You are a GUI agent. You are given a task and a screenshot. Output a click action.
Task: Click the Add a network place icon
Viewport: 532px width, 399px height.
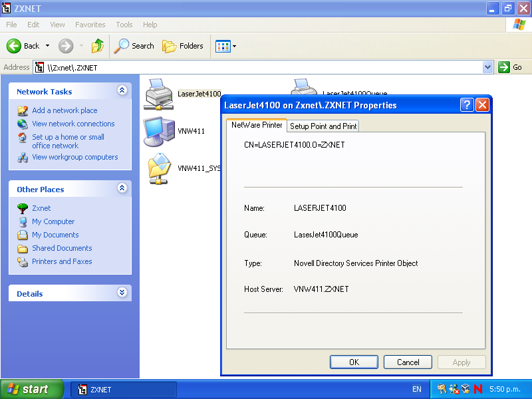click(x=23, y=110)
